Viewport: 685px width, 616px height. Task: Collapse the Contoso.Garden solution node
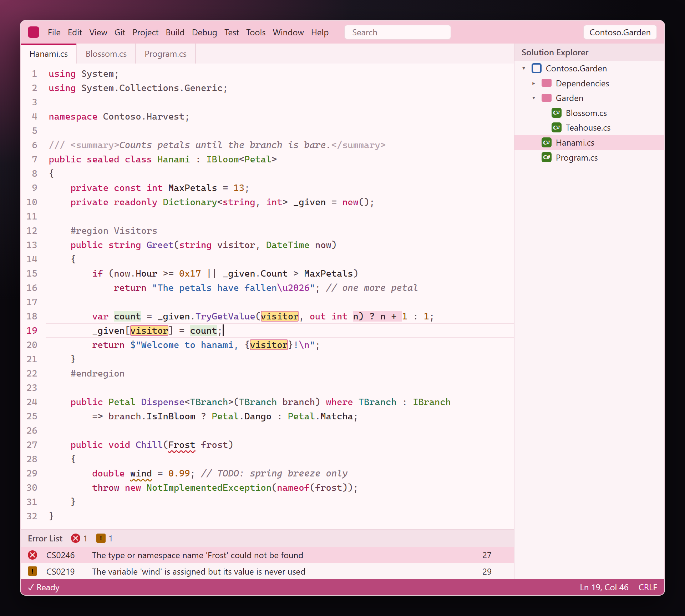tap(524, 68)
